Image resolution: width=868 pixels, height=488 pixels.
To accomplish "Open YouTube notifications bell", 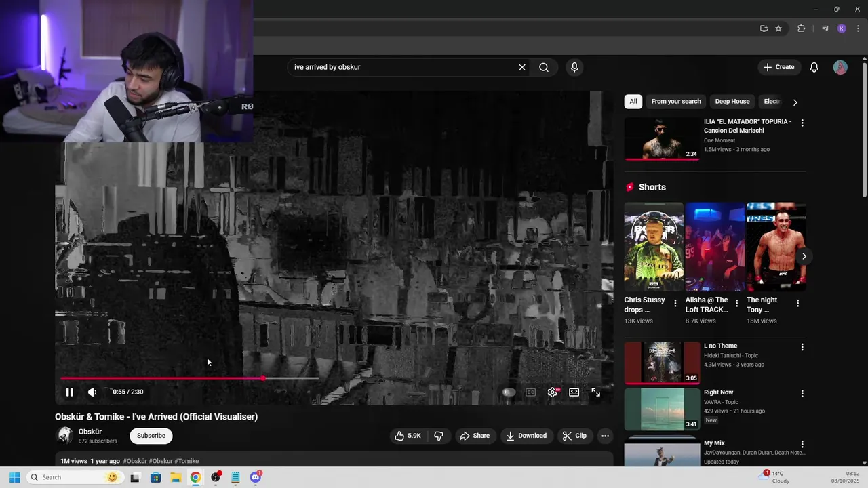I will (x=814, y=67).
